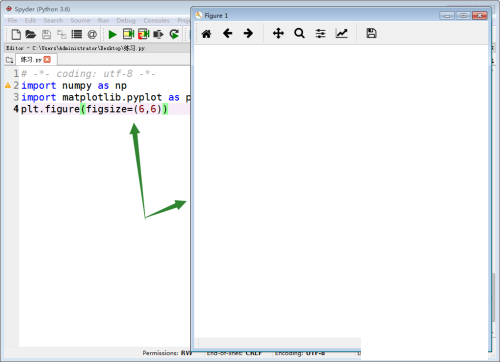Run current cell and advance icon
Image resolution: width=500 pixels, height=362 pixels.
tap(144, 34)
